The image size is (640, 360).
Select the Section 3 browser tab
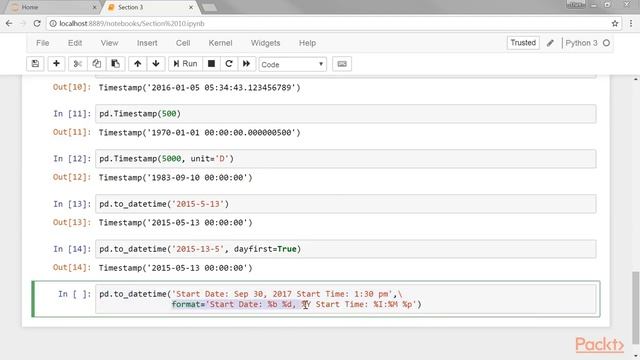point(149,7)
